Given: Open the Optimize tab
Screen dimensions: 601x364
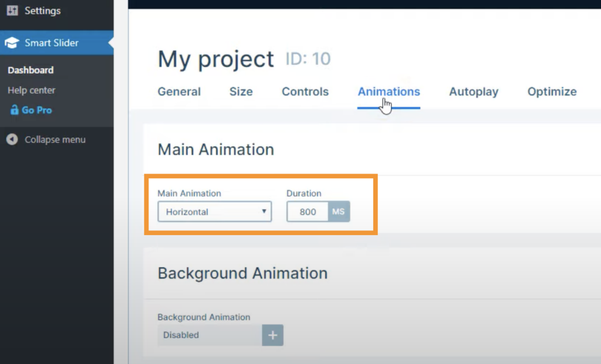Looking at the screenshot, I should tap(552, 91).
